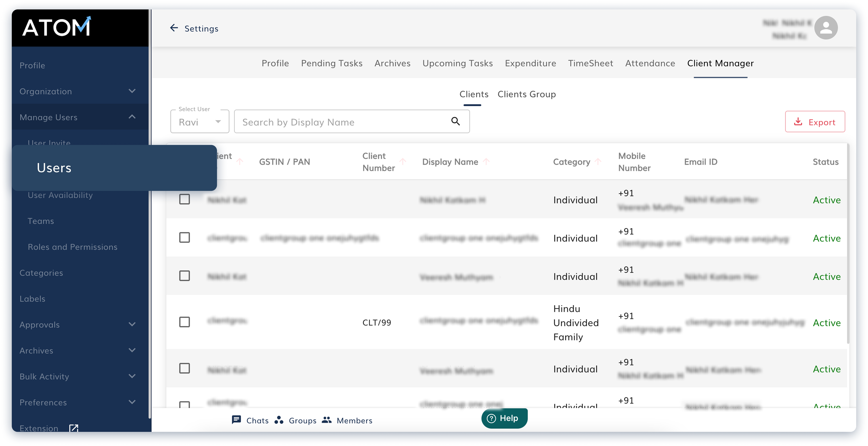Sort by Display Name arrow
The height and width of the screenshot is (446, 868).
click(486, 161)
